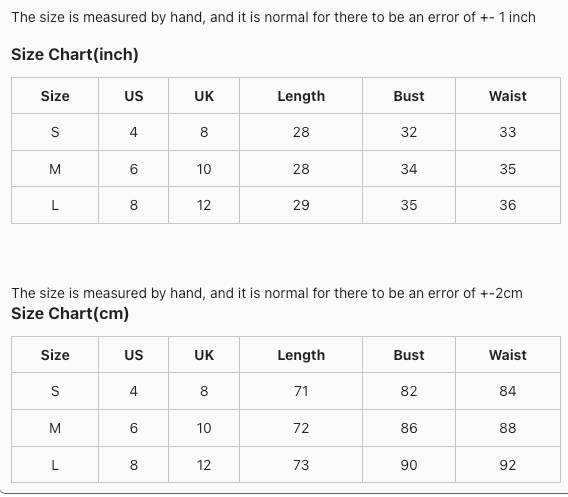The height and width of the screenshot is (497, 568).
Task: Click waist value 92 in cm chart
Action: 508,465
